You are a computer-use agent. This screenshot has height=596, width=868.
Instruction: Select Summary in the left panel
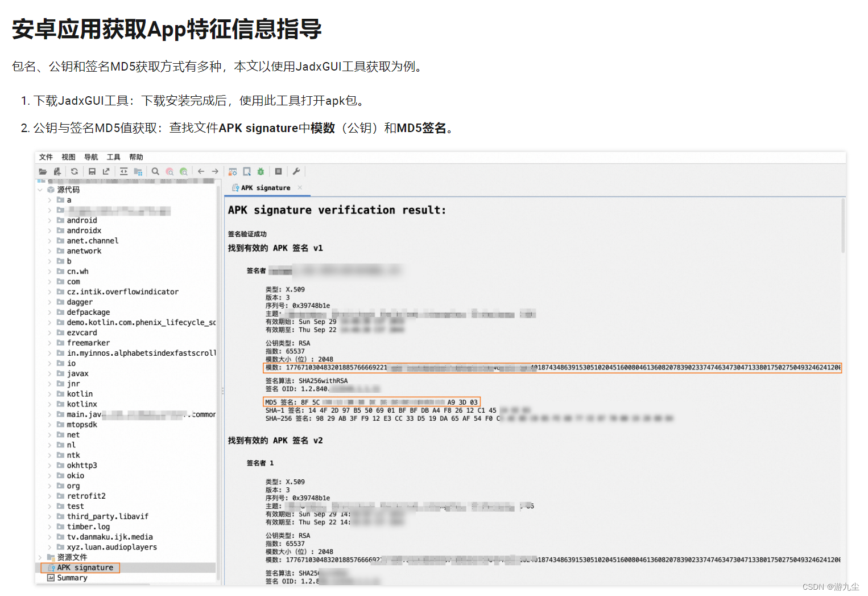click(x=73, y=577)
